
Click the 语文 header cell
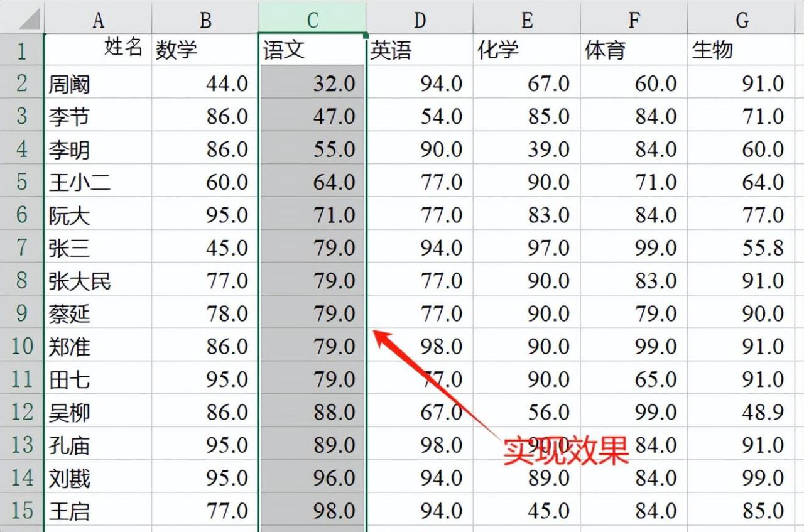coord(312,50)
